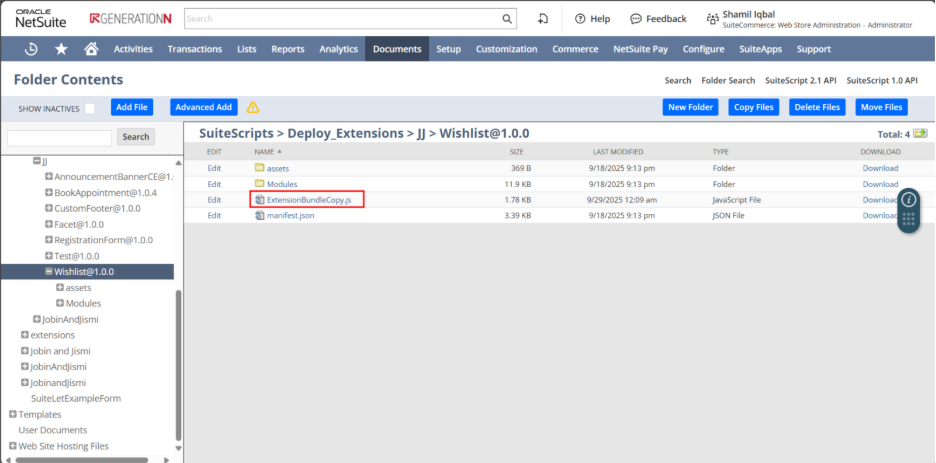This screenshot has height=463, width=936.
Task: Click the change role icon beside Shamil Iqbal
Action: (715, 19)
